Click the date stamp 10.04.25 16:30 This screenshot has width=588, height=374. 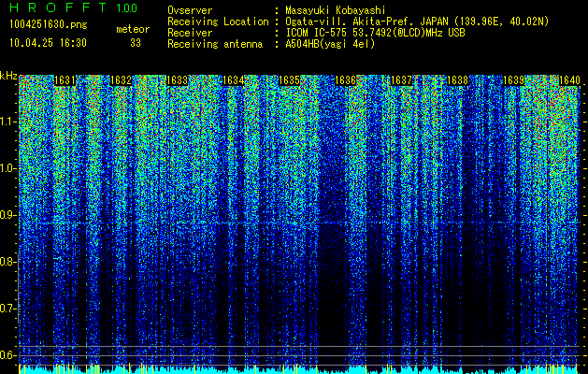[48, 43]
